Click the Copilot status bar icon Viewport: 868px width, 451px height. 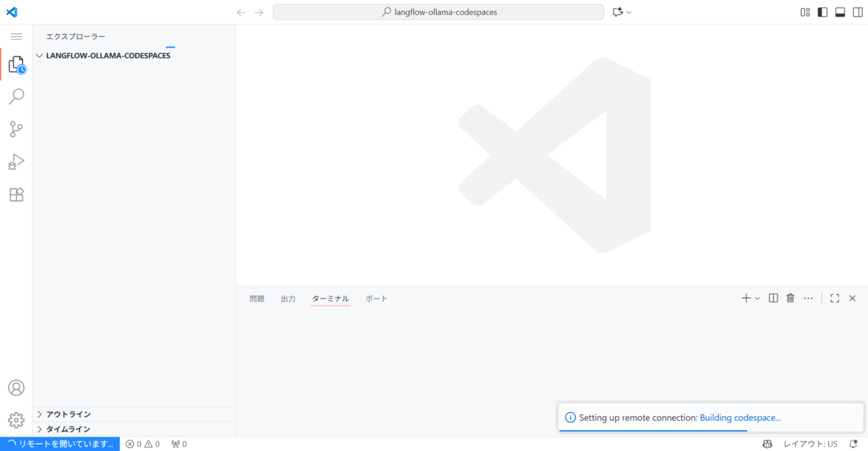pos(767,444)
